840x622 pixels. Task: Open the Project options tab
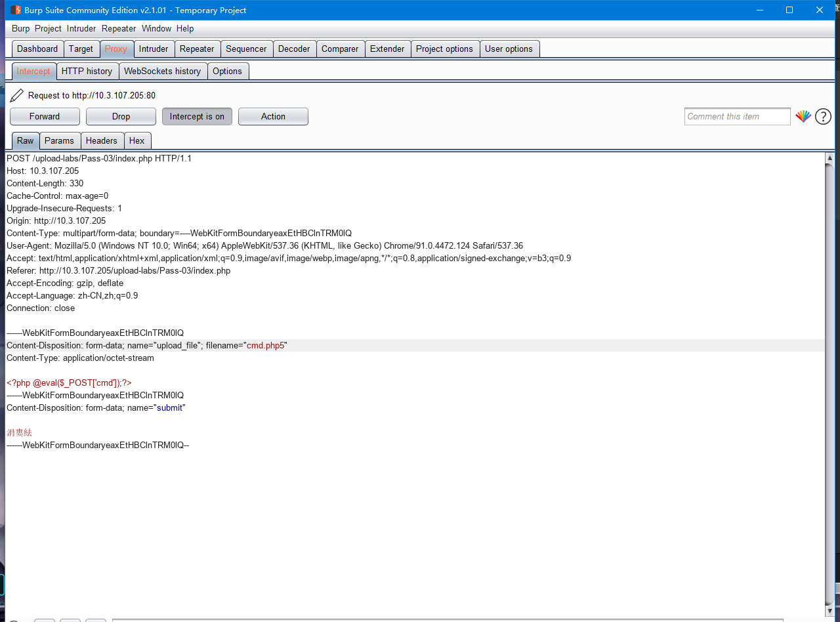[x=444, y=49]
